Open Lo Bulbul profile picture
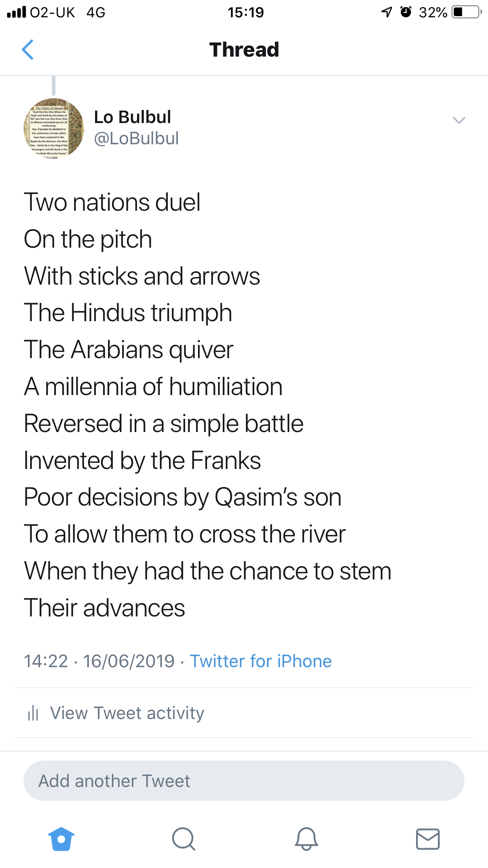The image size is (488, 868). (x=54, y=128)
